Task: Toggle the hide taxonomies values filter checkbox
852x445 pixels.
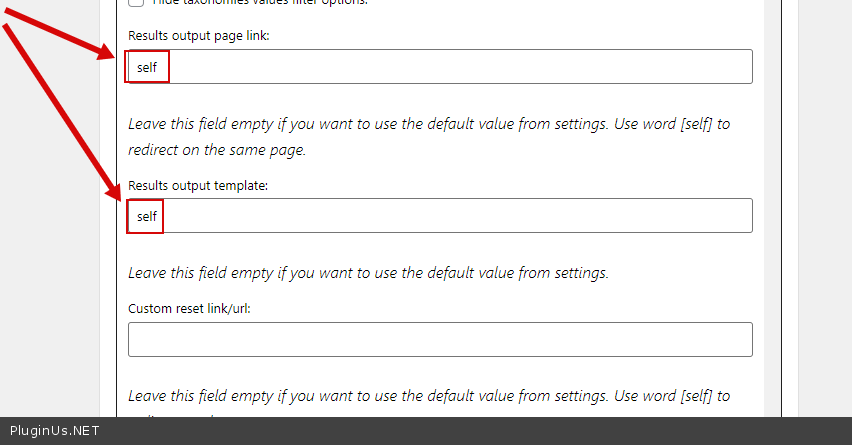Action: pos(136,3)
